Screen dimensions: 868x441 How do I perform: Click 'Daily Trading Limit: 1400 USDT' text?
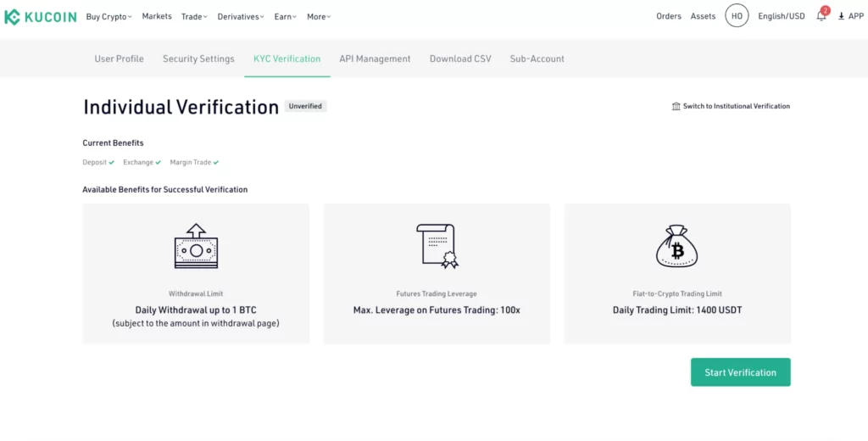click(x=677, y=310)
